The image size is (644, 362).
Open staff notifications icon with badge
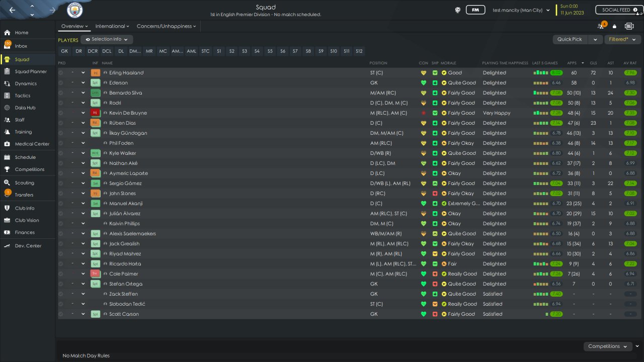(601, 26)
